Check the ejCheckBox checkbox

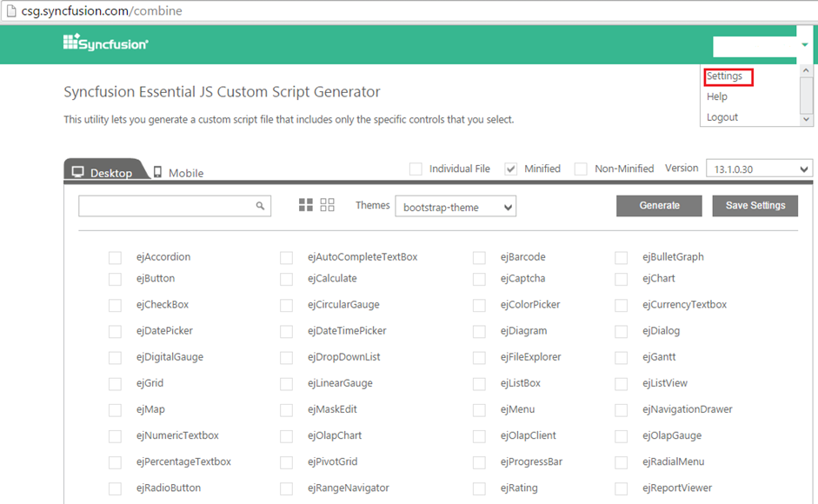(115, 305)
